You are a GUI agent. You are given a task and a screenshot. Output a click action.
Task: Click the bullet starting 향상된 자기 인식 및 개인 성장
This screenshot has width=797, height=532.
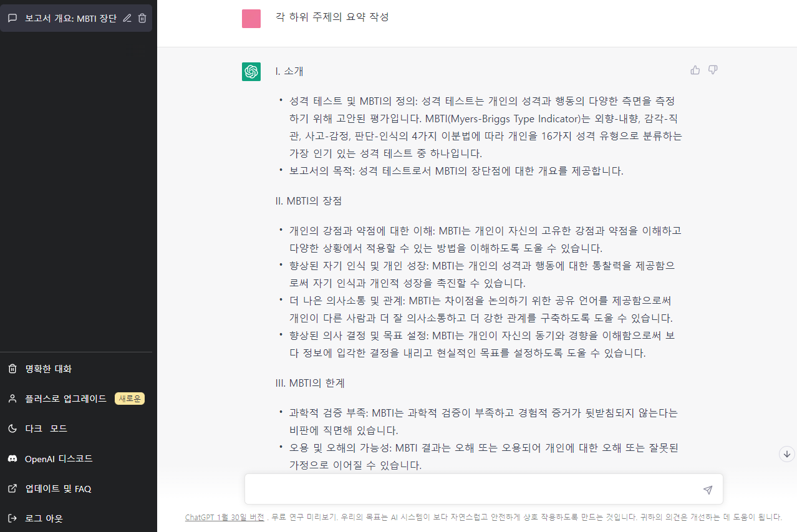(x=482, y=274)
